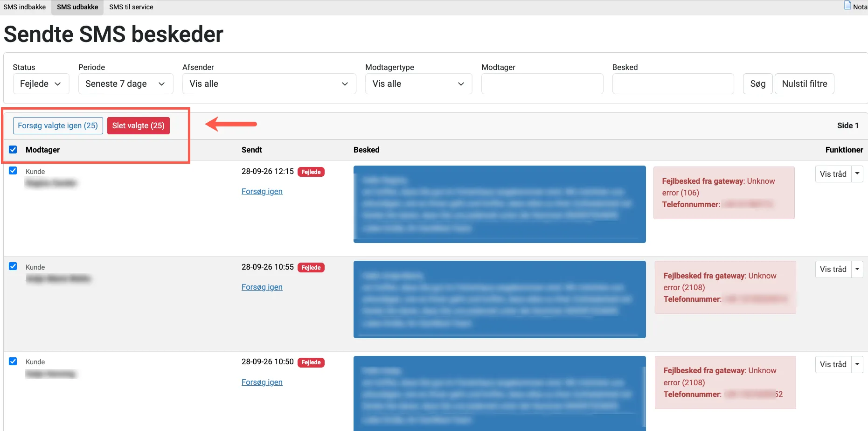Uncheck the row sent 28-09-26 10:50
The height and width of the screenshot is (431, 868).
[13, 361]
